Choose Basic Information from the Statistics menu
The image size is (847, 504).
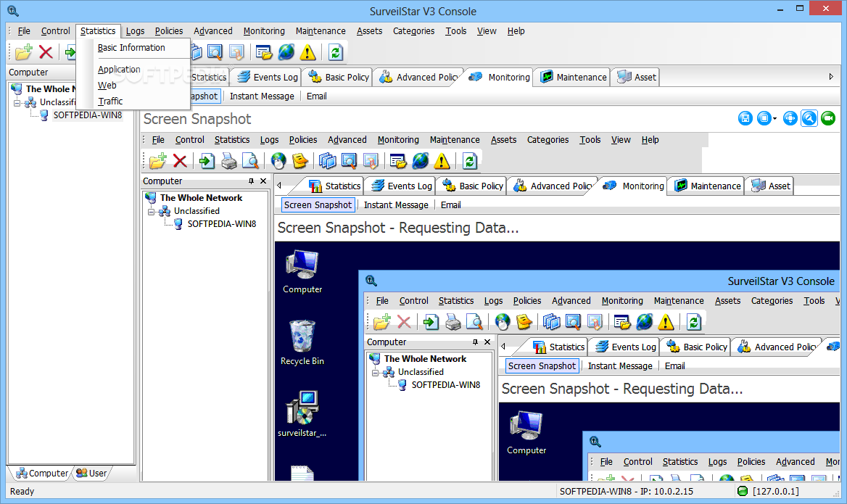pyautogui.click(x=131, y=48)
